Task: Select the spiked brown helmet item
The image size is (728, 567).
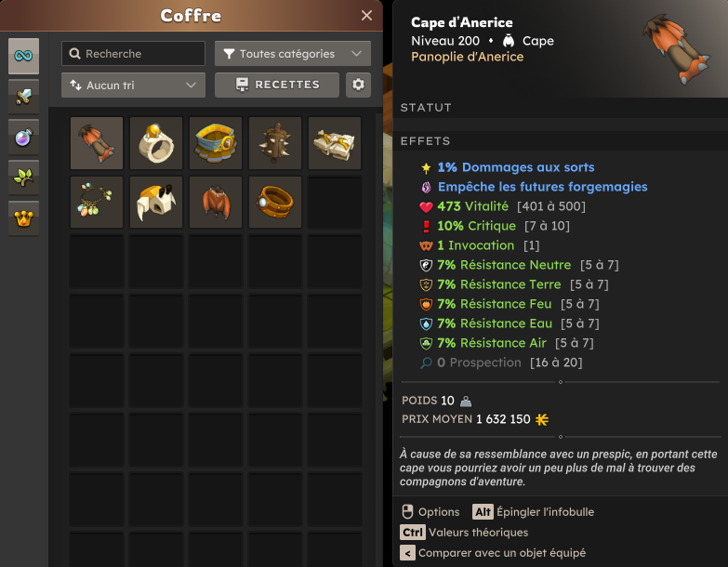Action: tap(275, 143)
